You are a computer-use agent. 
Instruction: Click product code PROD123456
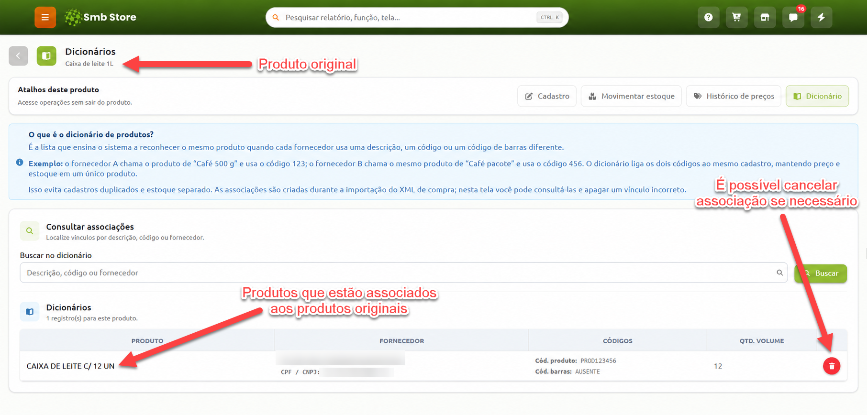pos(598,360)
